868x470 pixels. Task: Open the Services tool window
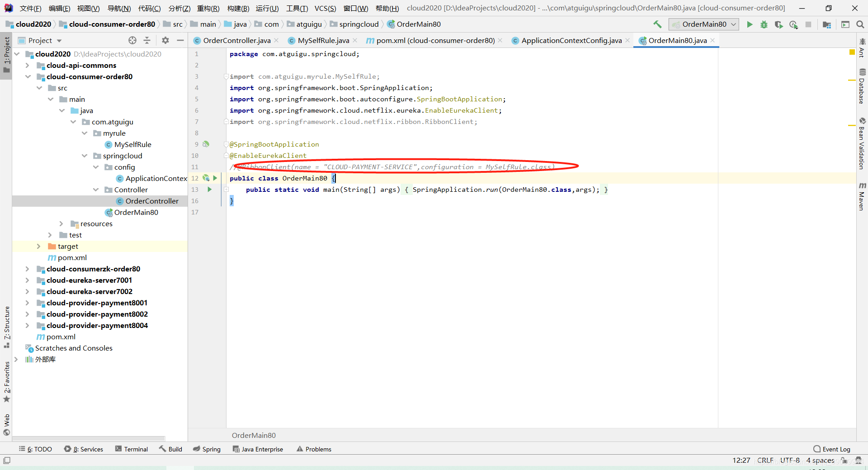click(84, 449)
